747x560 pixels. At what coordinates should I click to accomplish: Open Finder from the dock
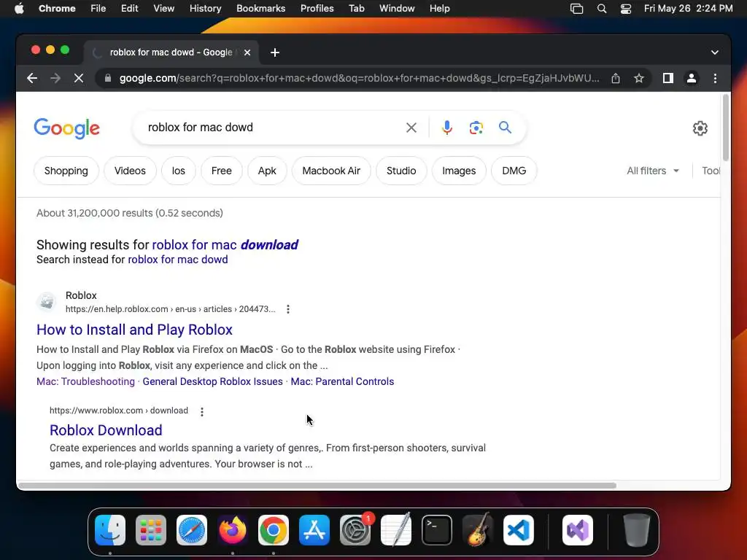coord(110,530)
